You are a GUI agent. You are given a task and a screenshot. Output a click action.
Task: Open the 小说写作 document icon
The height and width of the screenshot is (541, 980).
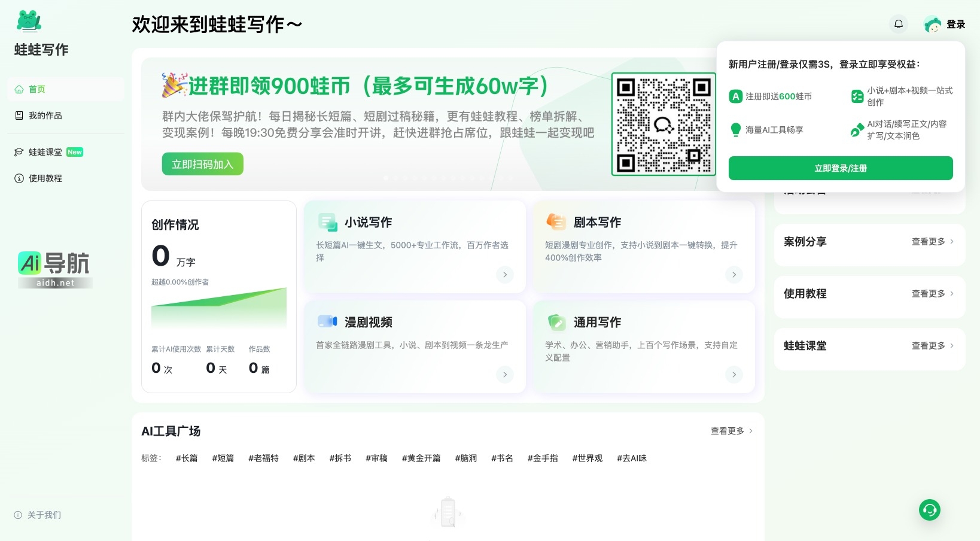327,221
